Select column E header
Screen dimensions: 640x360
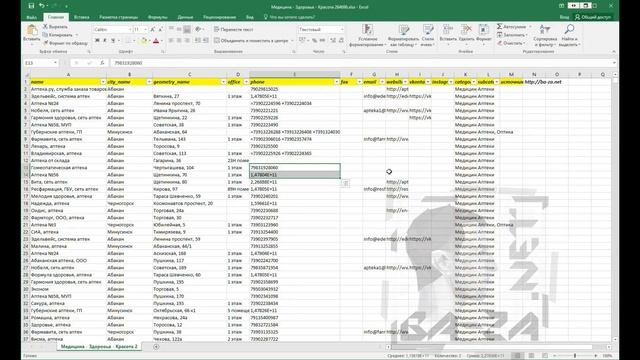295,75
